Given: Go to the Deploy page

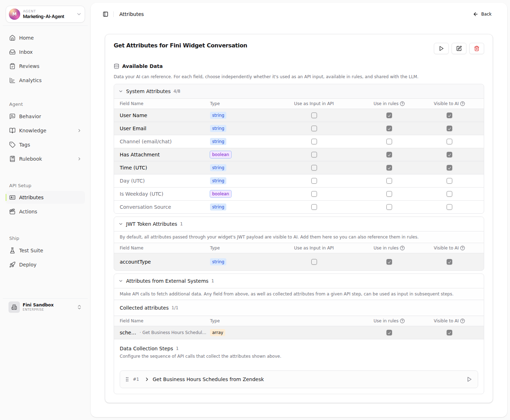Looking at the screenshot, I should (x=45, y=265).
